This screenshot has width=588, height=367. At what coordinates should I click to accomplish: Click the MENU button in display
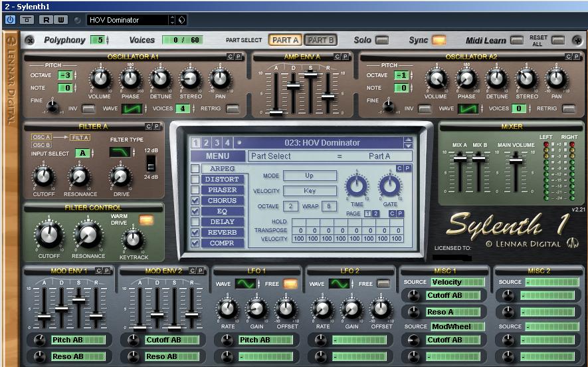[217, 156]
